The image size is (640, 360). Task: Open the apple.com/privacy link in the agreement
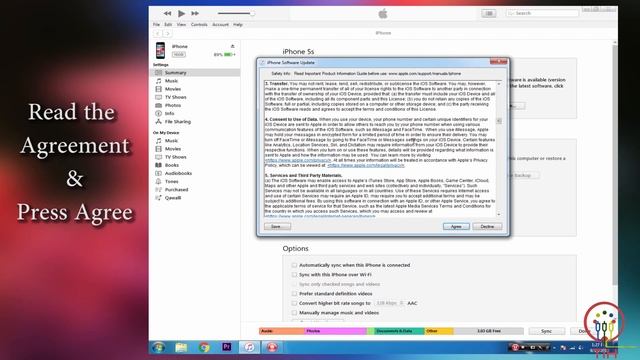(298, 160)
